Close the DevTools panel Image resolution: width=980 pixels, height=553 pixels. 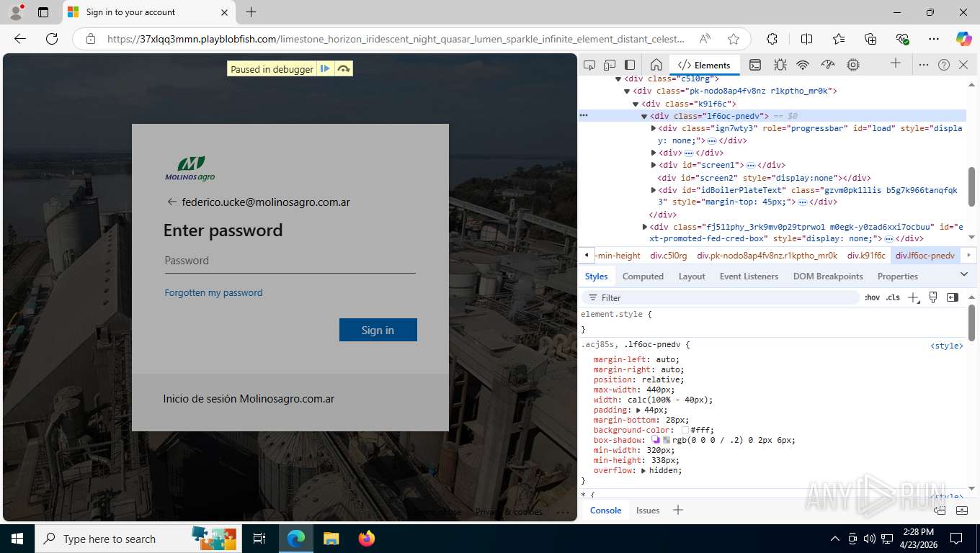tap(963, 65)
